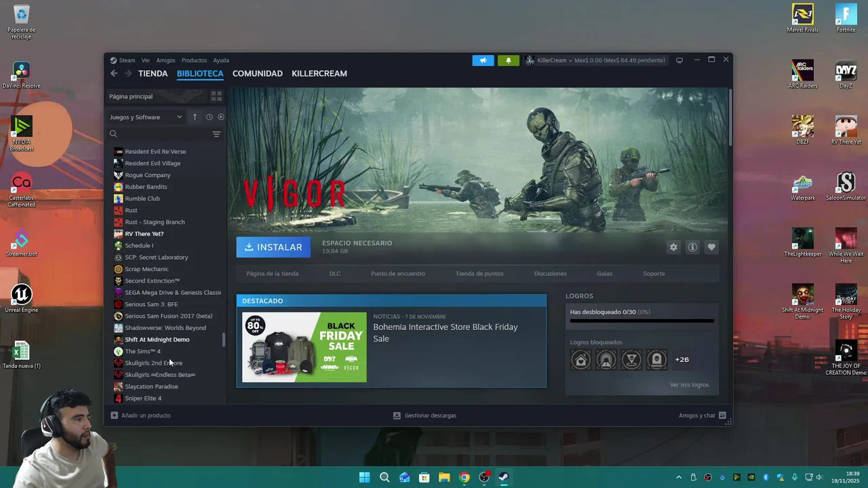Toggle the ready-to-play filter icon
868x488 pixels.
(221, 117)
